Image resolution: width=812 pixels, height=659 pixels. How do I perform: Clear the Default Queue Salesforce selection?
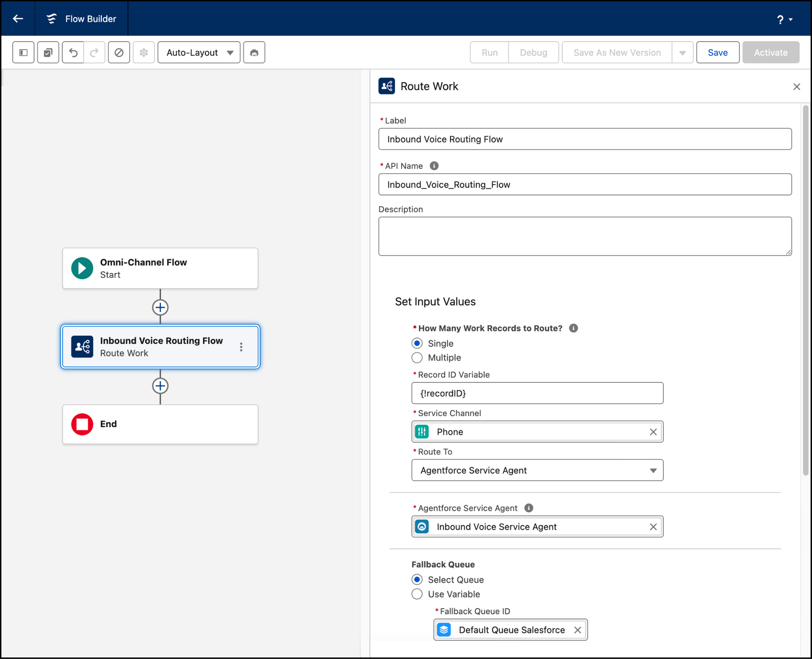click(x=578, y=630)
